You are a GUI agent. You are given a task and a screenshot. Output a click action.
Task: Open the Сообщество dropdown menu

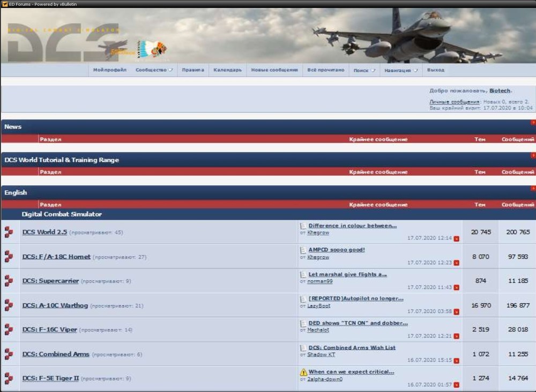154,70
